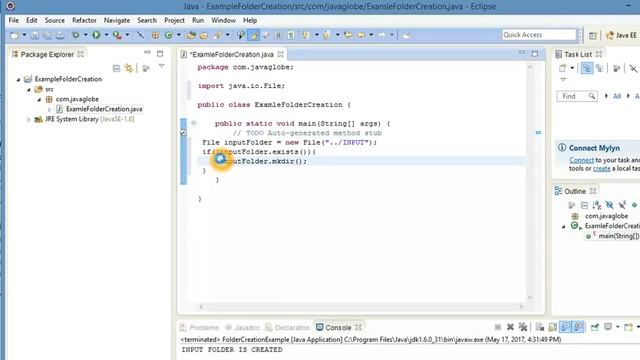Toggle Scheduled view in Task List
Viewport: 640px width, 360px height.
click(x=599, y=68)
